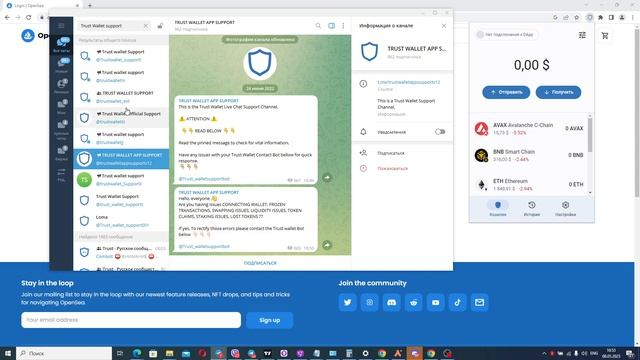Open the OpenSea TikTok community link

458,302
